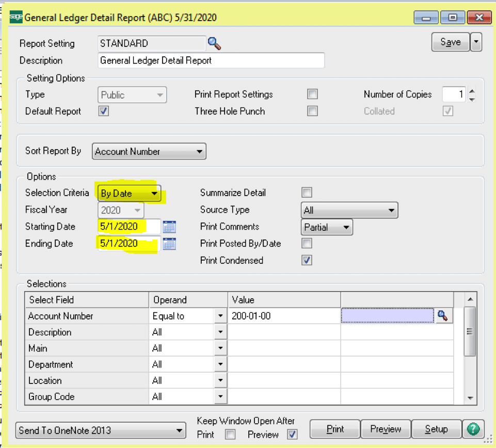Click the Description text field

pos(211,60)
